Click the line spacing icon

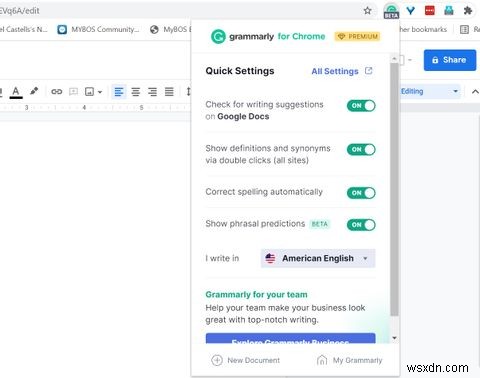click(x=188, y=92)
